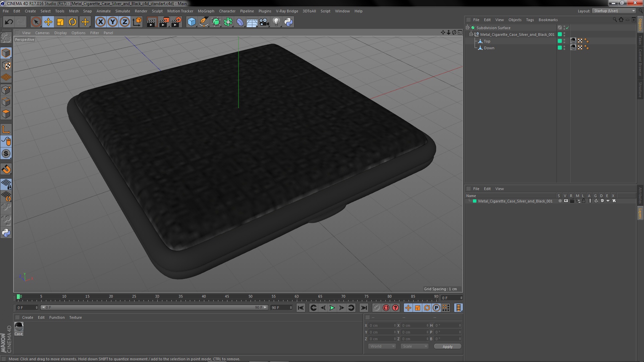The width and height of the screenshot is (644, 362).
Task: Open the MoGraph menu
Action: click(206, 11)
